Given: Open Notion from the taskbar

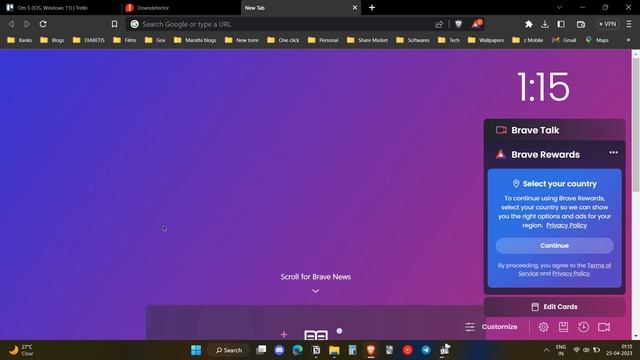Looking at the screenshot, I should 316,350.
